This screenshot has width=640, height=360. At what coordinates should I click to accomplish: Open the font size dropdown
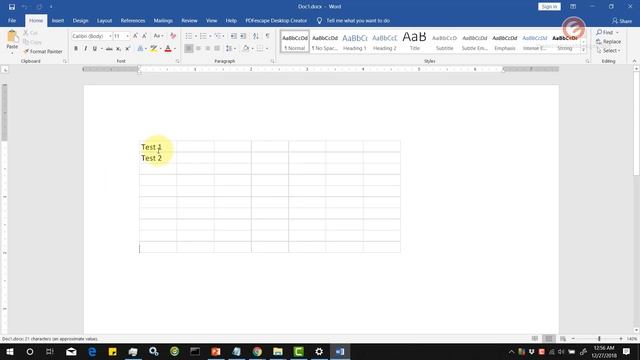(x=127, y=36)
